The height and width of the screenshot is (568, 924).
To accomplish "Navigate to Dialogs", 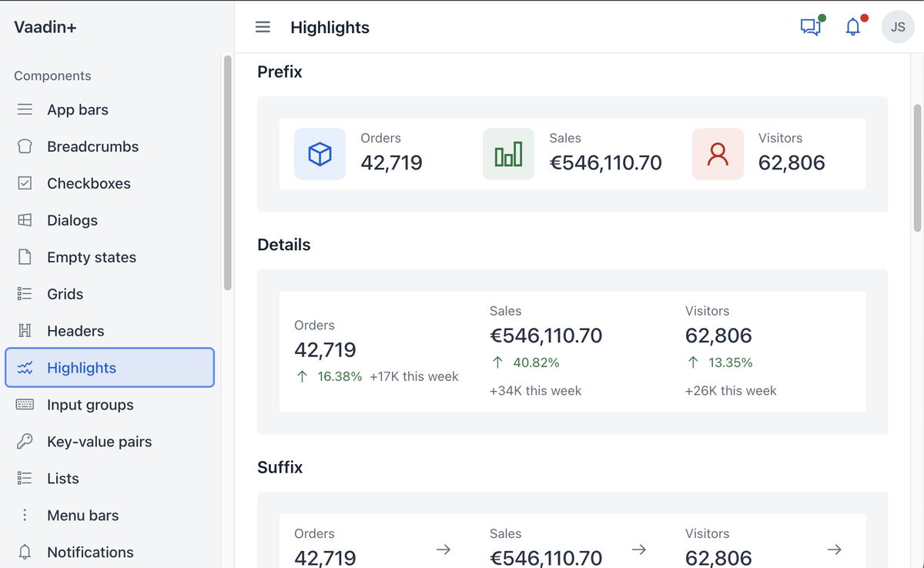I will pos(109,220).
